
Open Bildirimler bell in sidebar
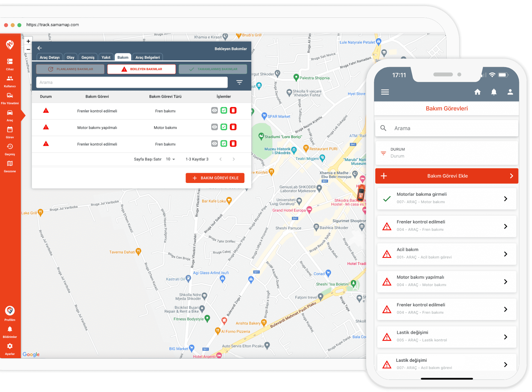coord(10,332)
